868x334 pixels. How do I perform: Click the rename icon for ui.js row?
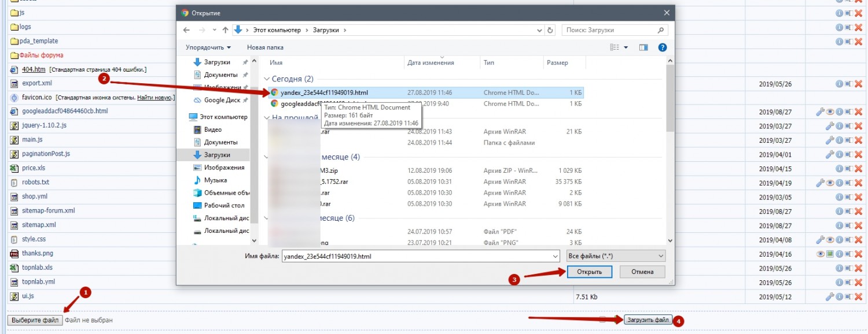click(848, 296)
